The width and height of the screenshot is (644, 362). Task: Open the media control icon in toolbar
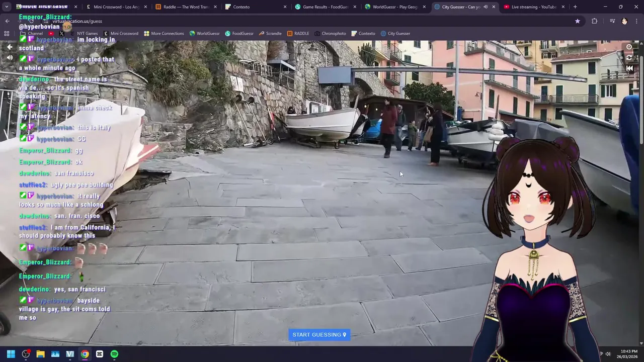coord(612,21)
